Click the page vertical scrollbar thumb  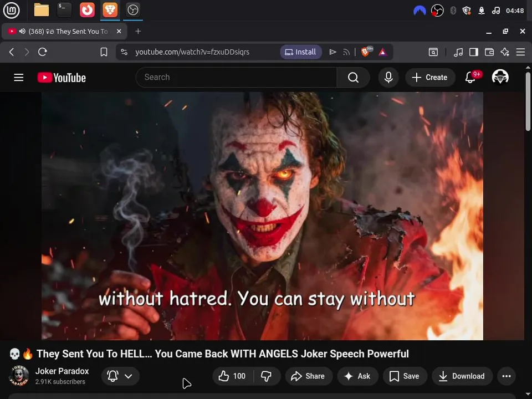(x=528, y=101)
